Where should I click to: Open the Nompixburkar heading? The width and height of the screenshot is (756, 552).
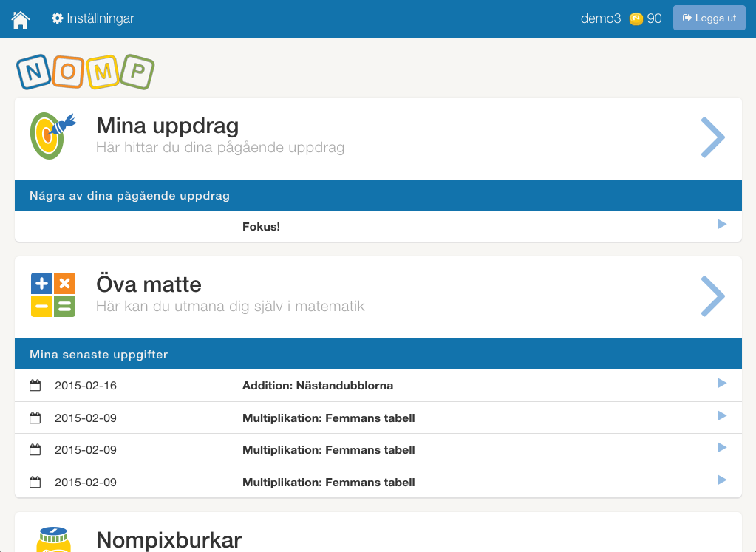click(168, 540)
